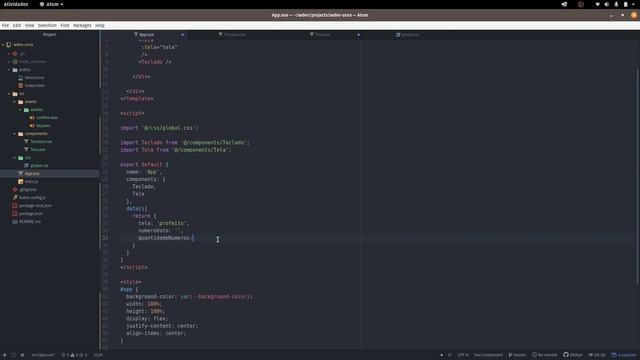Open the View menu
Viewport: 640px width, 360px height.
(x=29, y=25)
